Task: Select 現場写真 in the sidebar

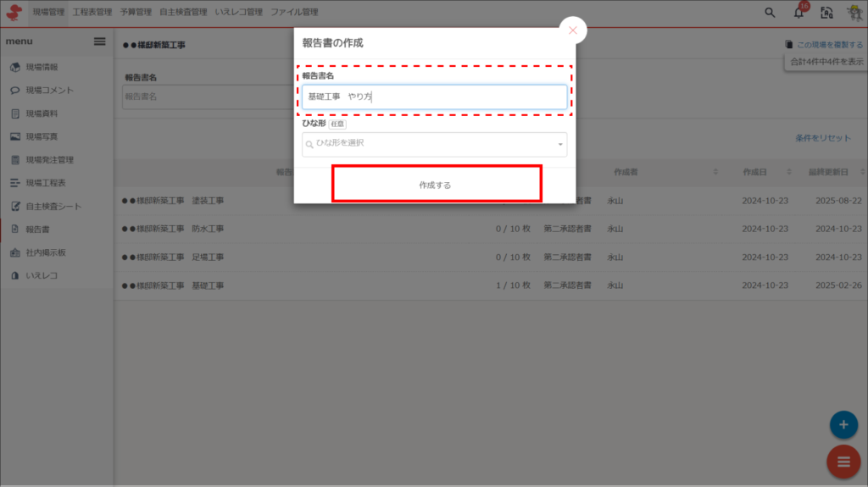Action: [42, 136]
